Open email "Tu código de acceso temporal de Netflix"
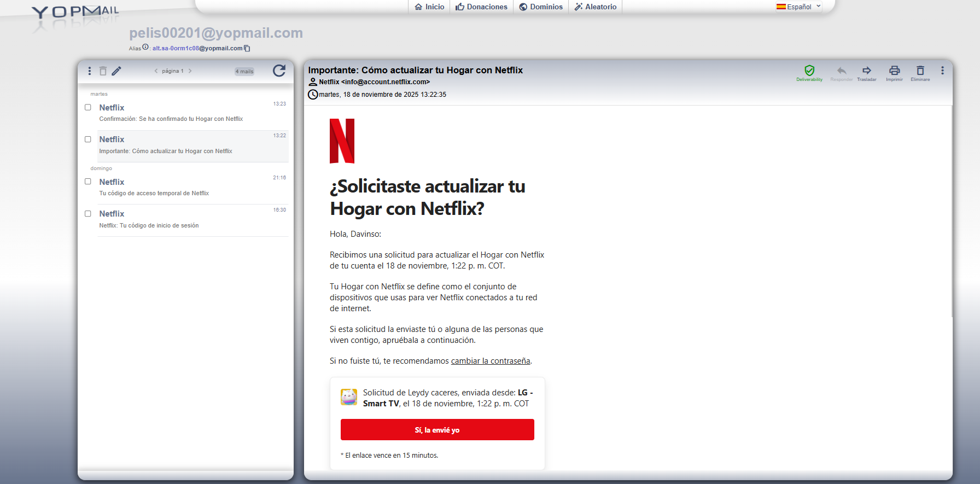This screenshot has height=484, width=980. (x=192, y=188)
